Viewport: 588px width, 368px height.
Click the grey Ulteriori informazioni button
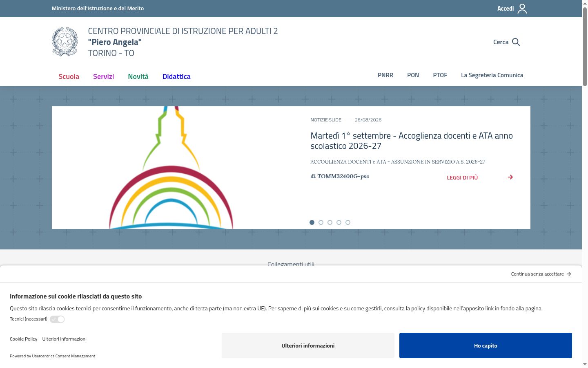point(308,346)
